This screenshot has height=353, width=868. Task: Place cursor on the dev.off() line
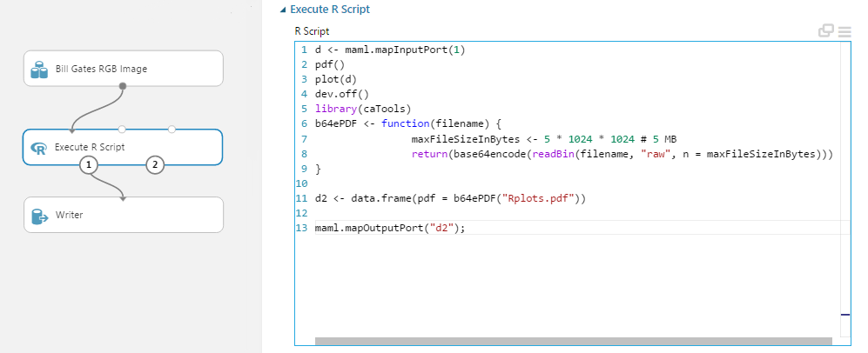tap(341, 94)
